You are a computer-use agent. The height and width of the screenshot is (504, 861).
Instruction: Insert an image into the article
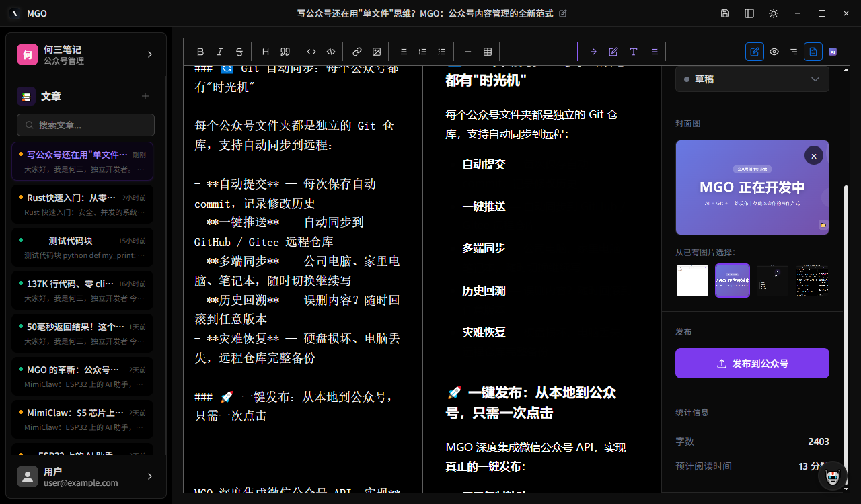click(377, 51)
